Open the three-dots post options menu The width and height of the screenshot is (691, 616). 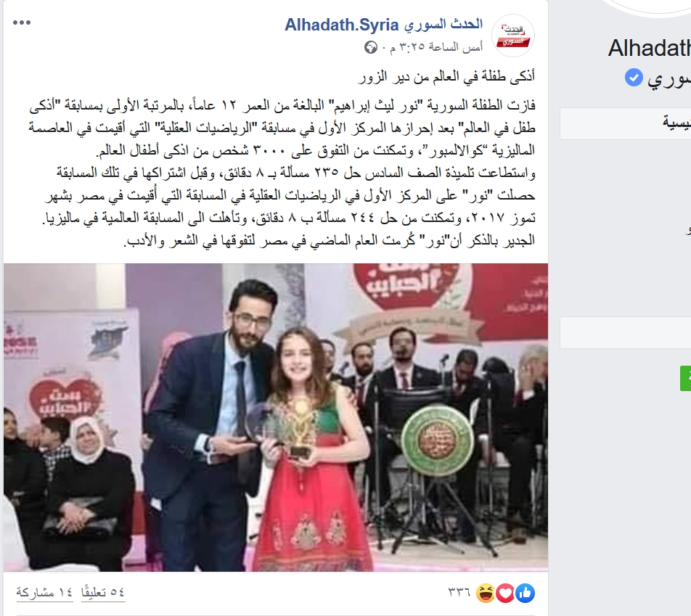(x=22, y=23)
